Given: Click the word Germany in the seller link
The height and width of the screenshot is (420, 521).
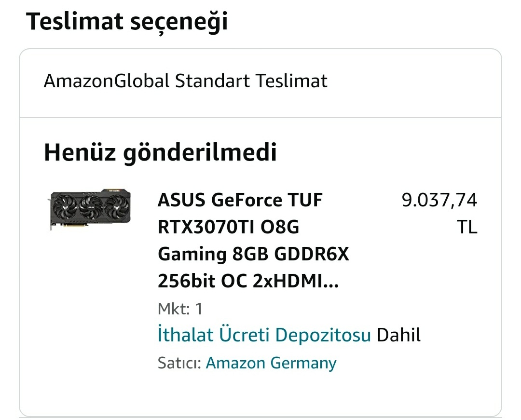Looking at the screenshot, I should 303,364.
